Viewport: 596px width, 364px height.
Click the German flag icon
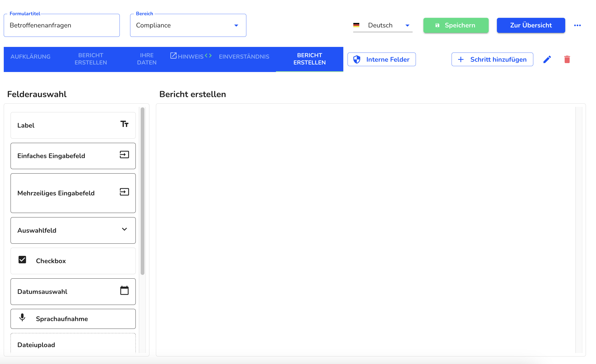[x=356, y=25]
